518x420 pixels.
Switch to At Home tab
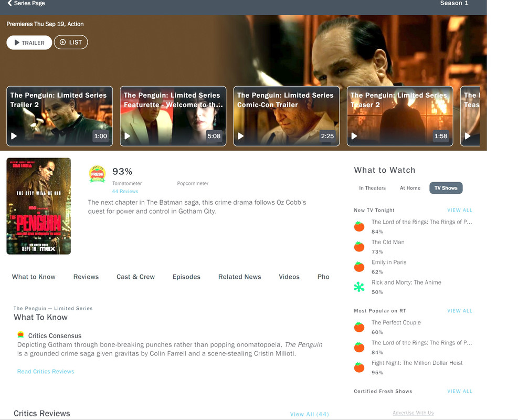[410, 188]
